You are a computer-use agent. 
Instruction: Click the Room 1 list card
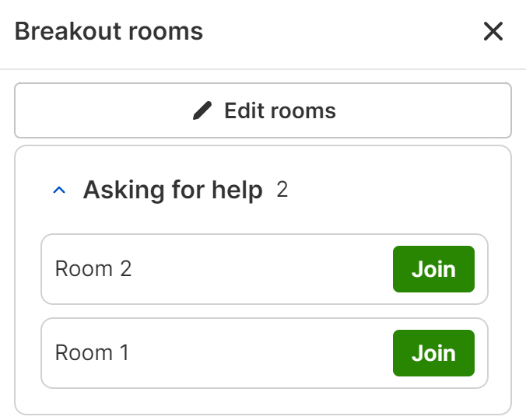coord(233,353)
